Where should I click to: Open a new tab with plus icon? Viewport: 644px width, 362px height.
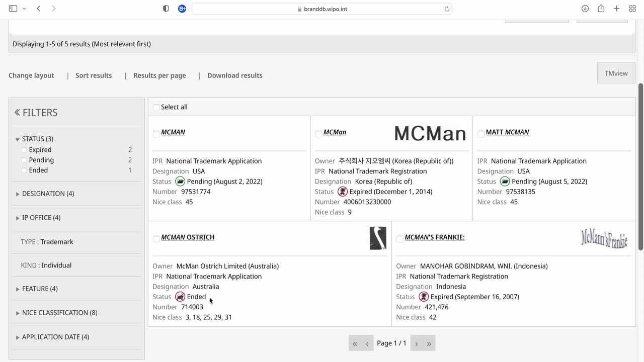coord(616,9)
